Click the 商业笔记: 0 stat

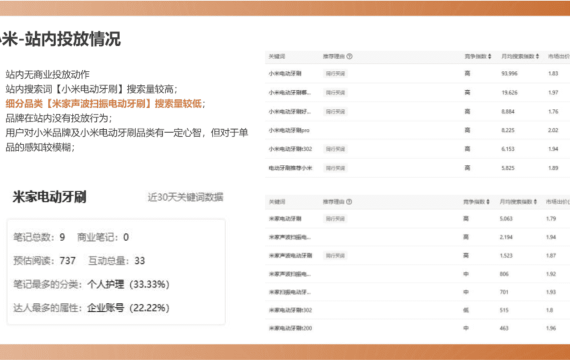point(103,237)
